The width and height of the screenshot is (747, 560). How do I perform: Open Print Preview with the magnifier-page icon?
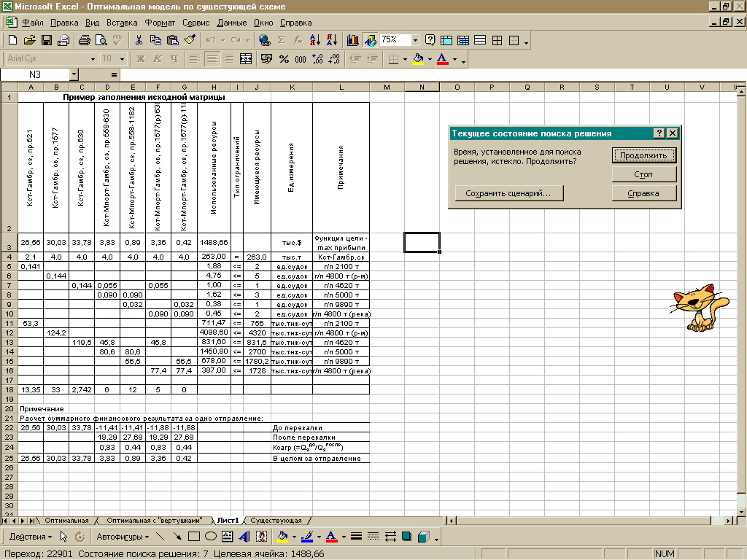(101, 41)
